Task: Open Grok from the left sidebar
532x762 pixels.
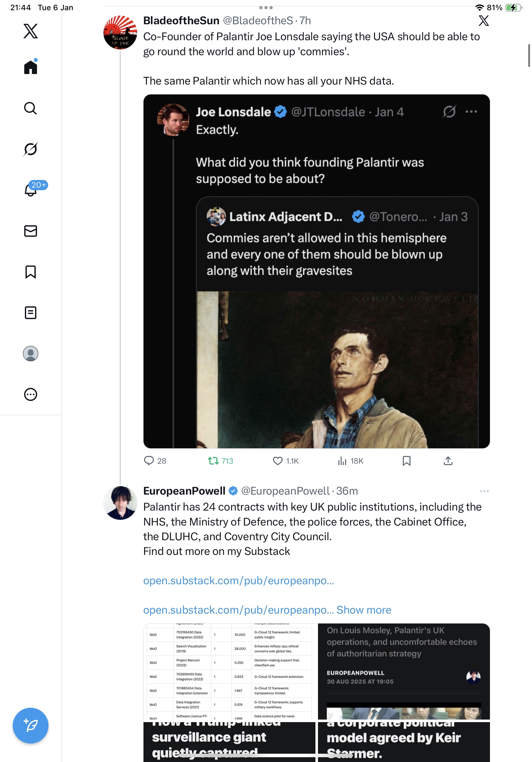Action: 31,149
